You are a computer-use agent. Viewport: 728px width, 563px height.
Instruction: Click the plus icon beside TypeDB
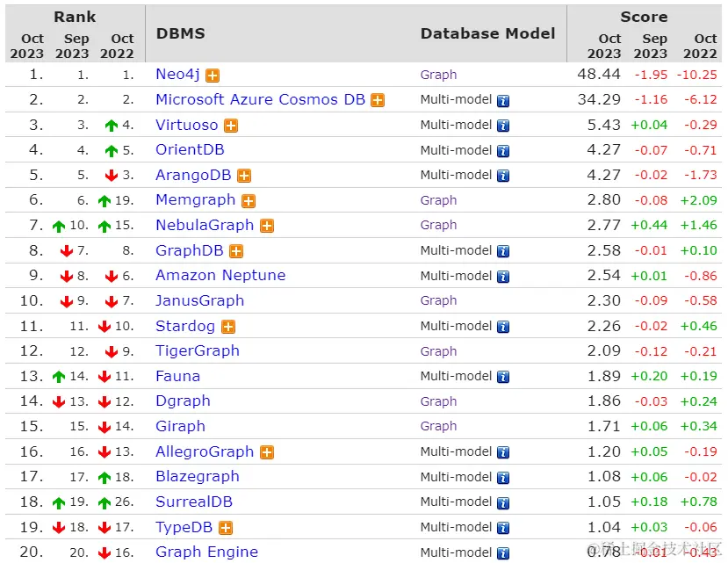point(225,528)
